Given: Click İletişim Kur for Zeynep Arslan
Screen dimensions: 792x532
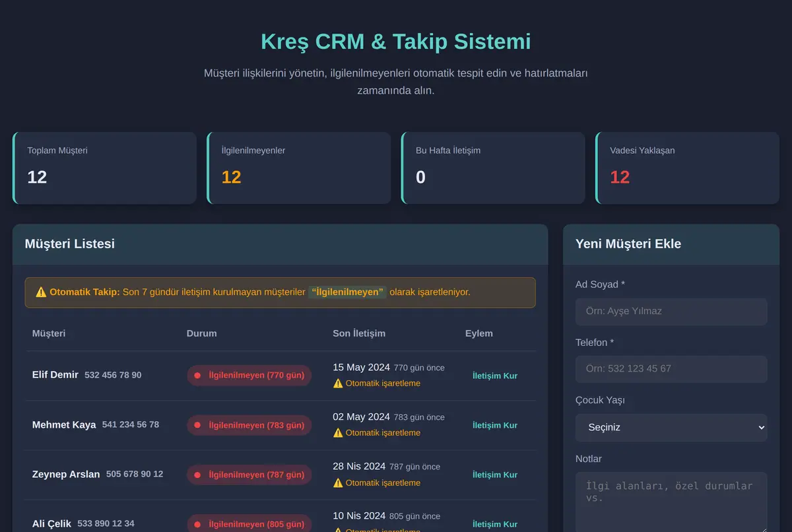Looking at the screenshot, I should click(x=495, y=475).
